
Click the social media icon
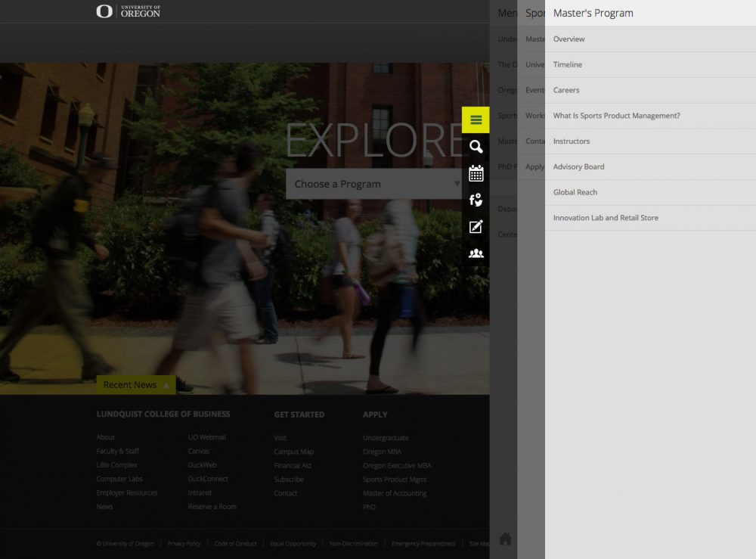tap(476, 200)
